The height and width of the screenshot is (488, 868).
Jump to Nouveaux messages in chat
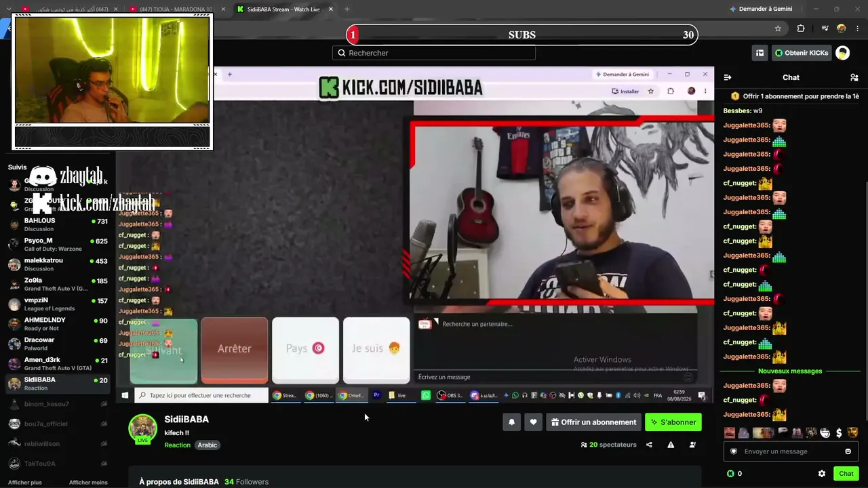pyautogui.click(x=790, y=371)
